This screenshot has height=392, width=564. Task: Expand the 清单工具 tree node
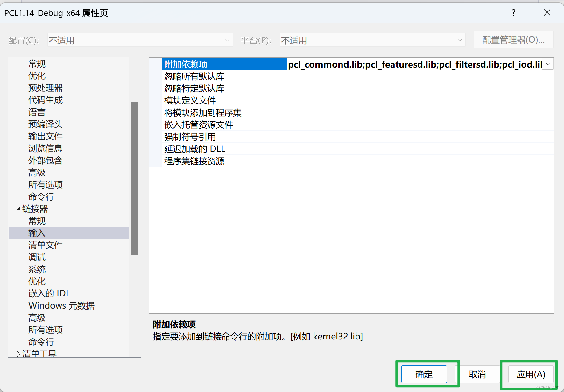click(x=18, y=353)
